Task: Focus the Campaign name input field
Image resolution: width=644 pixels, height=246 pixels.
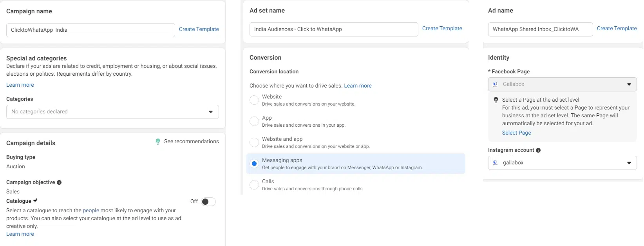Action: click(x=90, y=30)
